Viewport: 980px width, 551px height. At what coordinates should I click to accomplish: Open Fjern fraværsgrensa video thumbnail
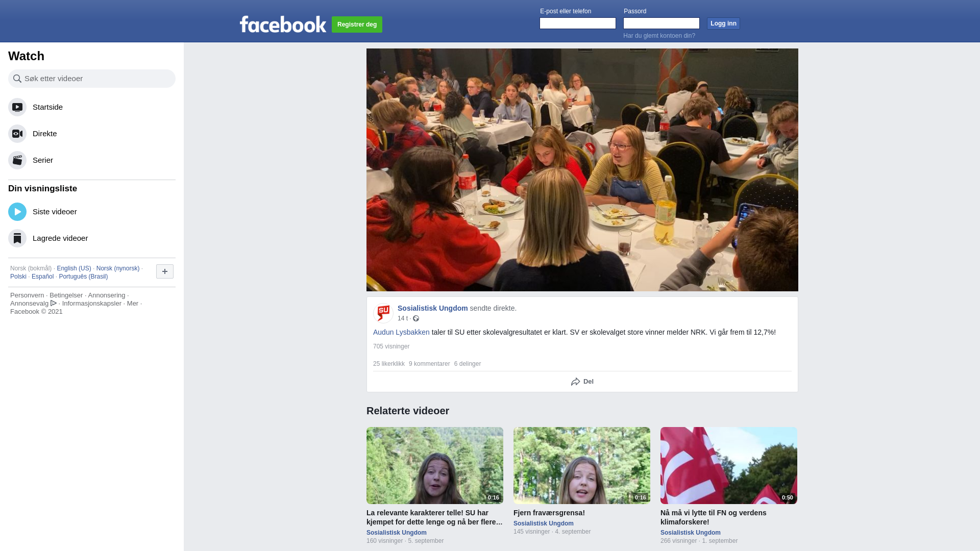tap(582, 465)
